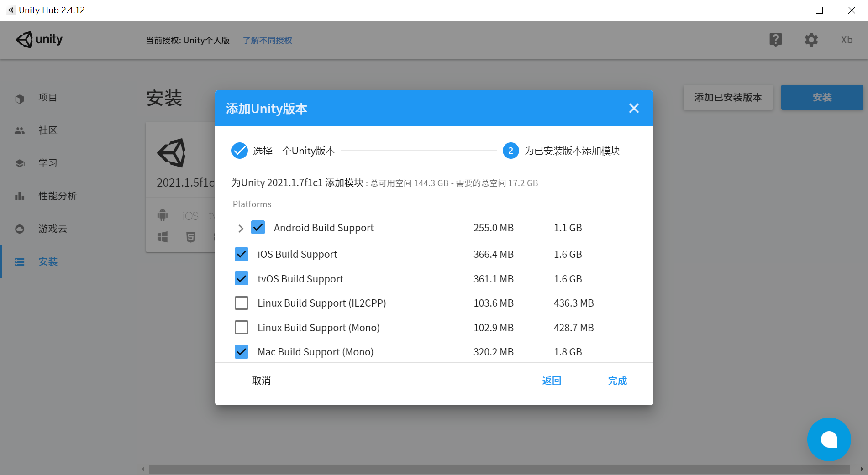Open the chat bubble in bottom corner

tap(829, 439)
